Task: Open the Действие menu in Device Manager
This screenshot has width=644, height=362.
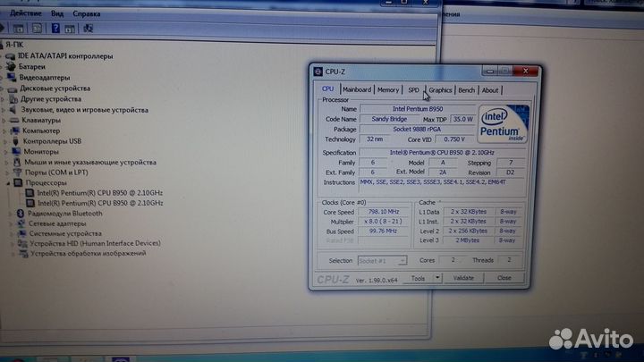Action: click(x=25, y=13)
